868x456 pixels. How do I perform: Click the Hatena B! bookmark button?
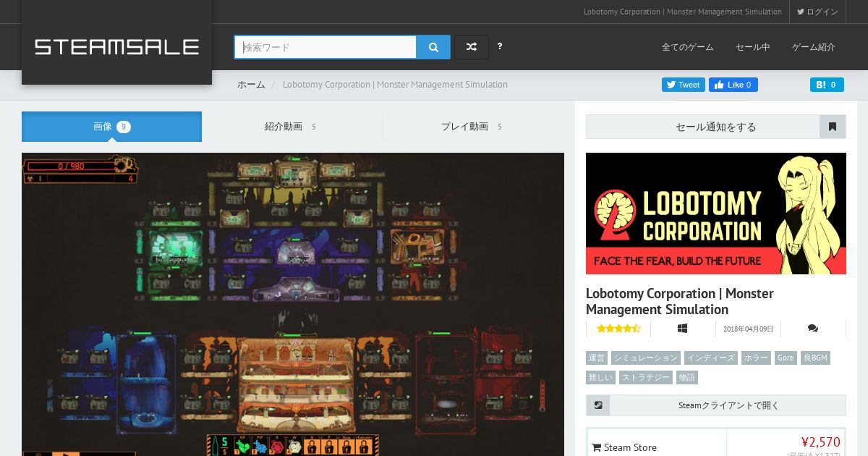827,85
